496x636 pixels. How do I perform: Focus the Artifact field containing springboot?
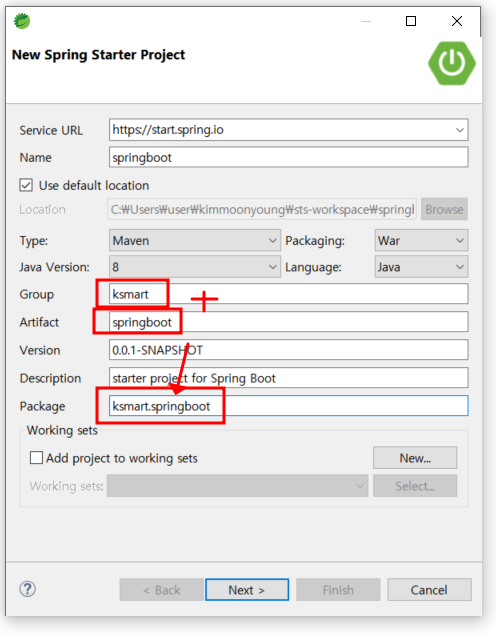288,322
